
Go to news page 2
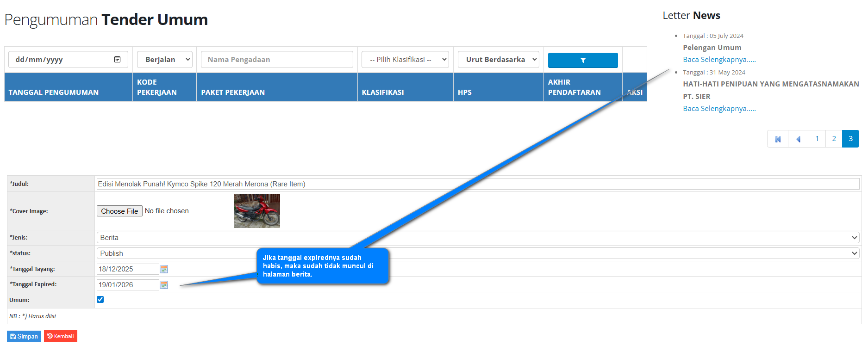coord(834,139)
